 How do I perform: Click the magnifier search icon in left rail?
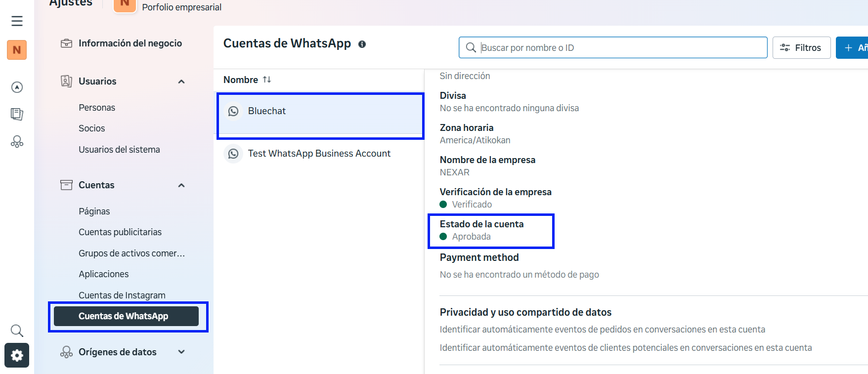pos(17,331)
